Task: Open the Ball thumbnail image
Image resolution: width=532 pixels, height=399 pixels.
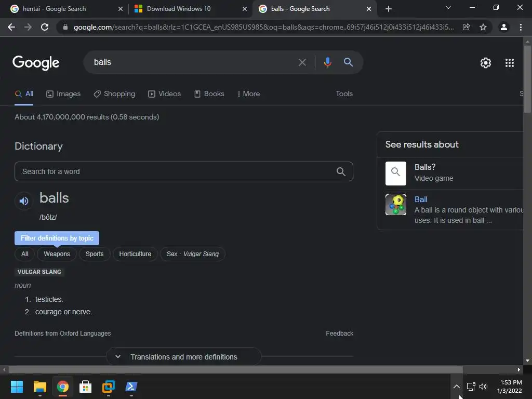Action: coord(395,205)
